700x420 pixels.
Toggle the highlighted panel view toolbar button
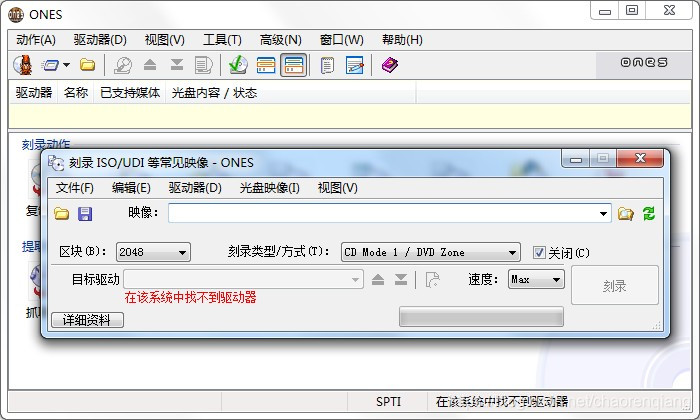click(293, 65)
